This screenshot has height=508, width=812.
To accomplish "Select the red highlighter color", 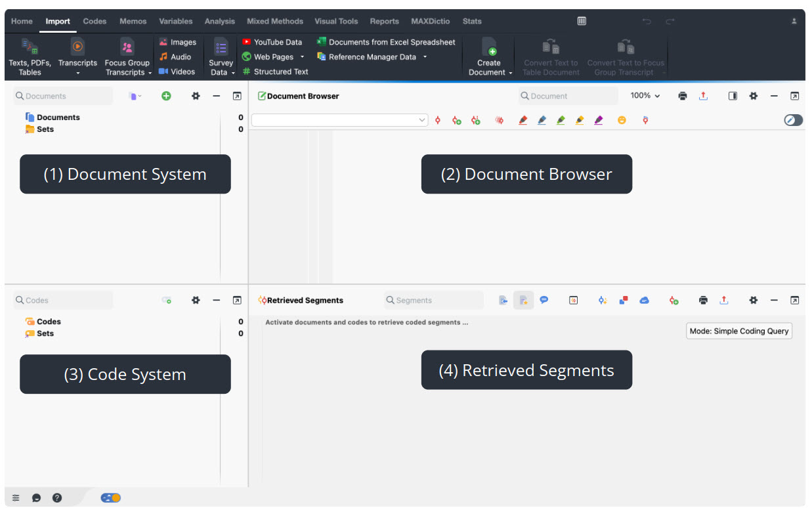I will pos(523,120).
